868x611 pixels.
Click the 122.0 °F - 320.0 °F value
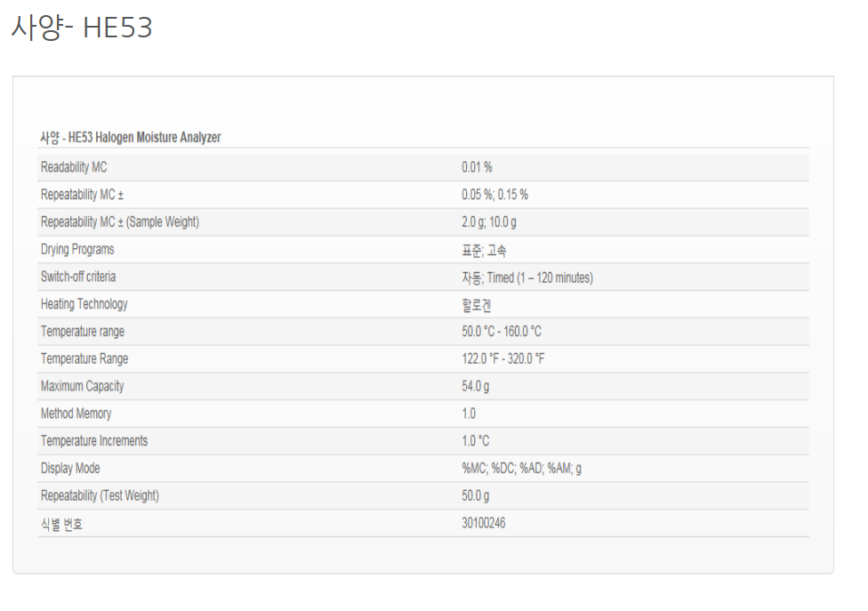[502, 359]
